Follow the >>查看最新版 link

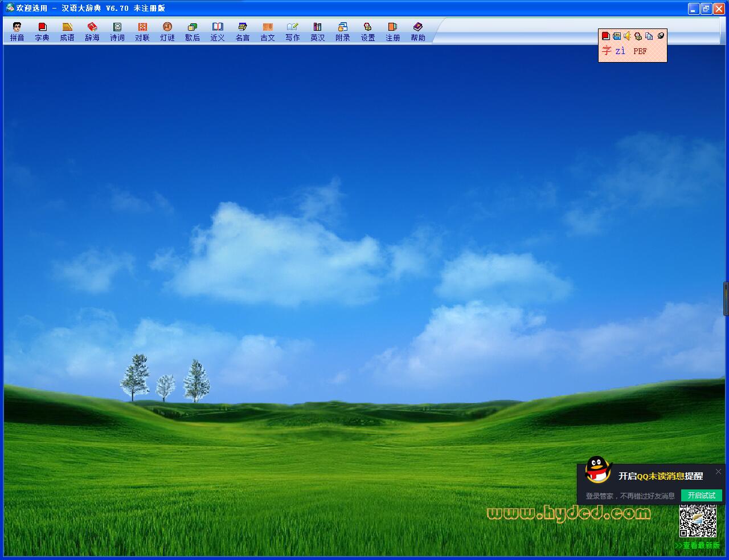pos(697,545)
